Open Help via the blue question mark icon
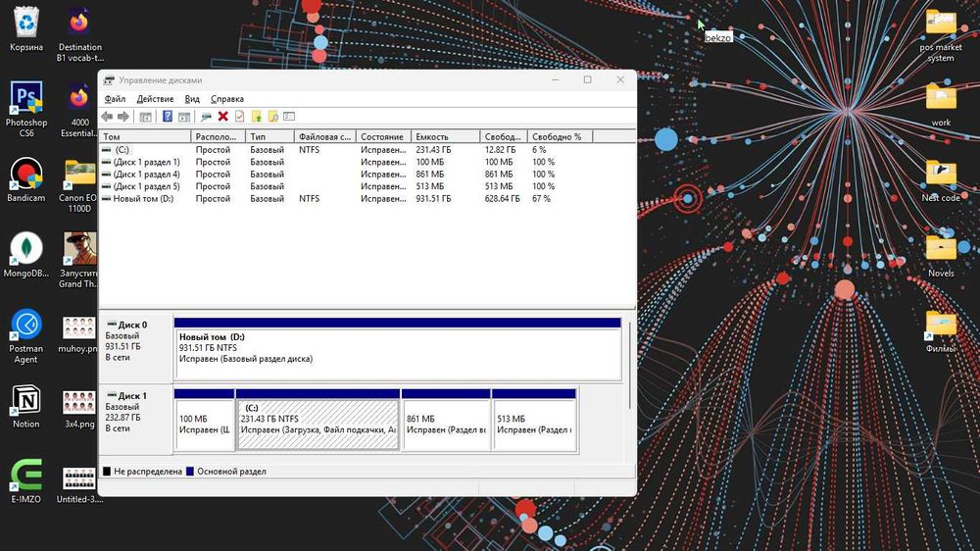The height and width of the screenshot is (551, 980). click(x=168, y=117)
